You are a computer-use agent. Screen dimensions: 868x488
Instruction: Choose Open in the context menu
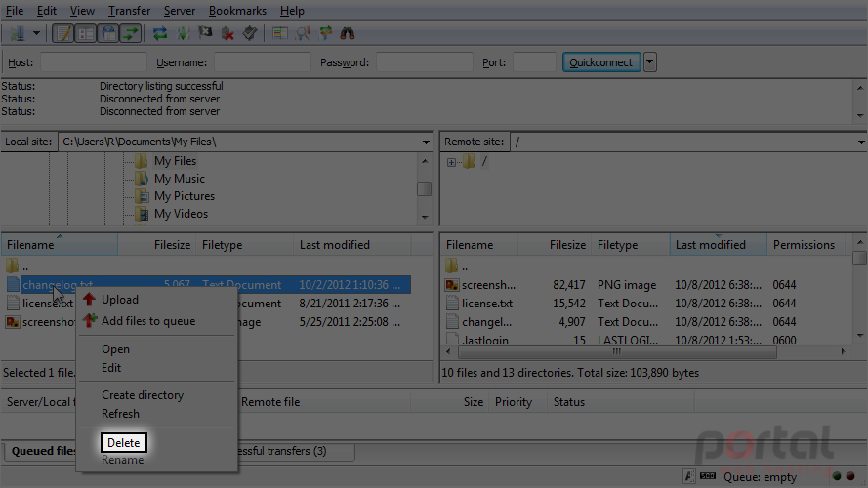115,349
